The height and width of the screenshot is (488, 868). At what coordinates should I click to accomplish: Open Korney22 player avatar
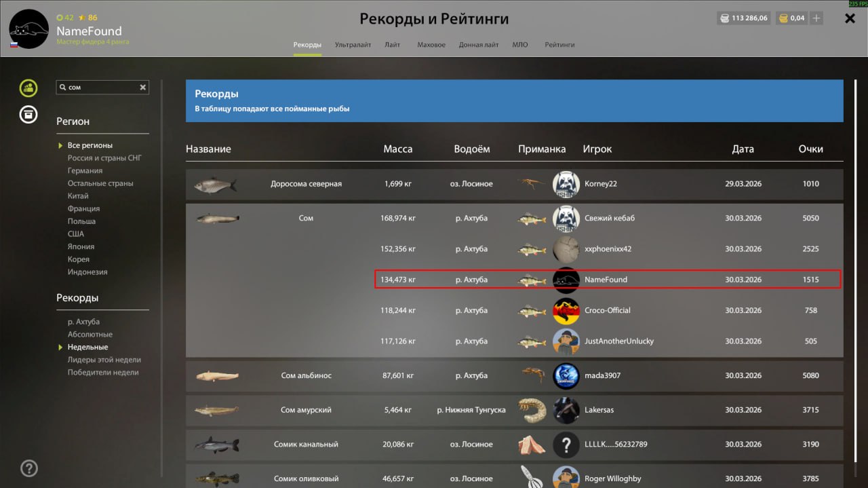coord(566,184)
